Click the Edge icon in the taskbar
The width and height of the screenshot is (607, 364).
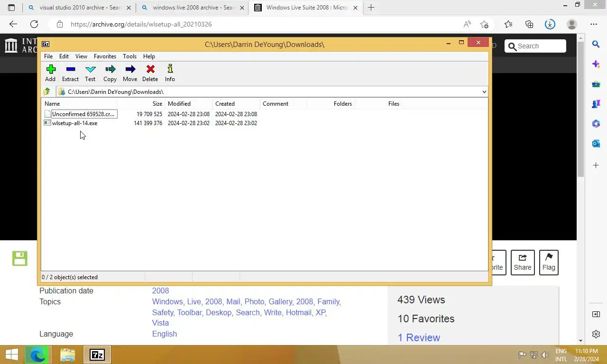38,355
